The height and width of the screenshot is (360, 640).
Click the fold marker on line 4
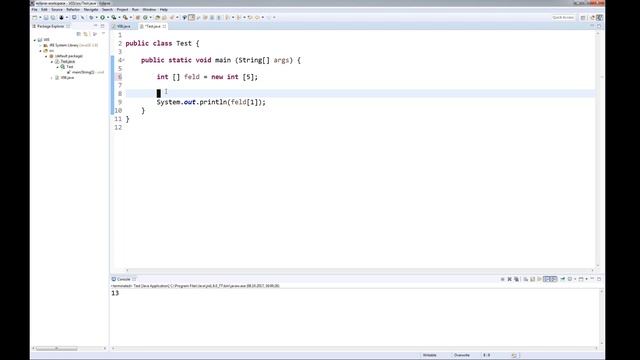pos(124,60)
